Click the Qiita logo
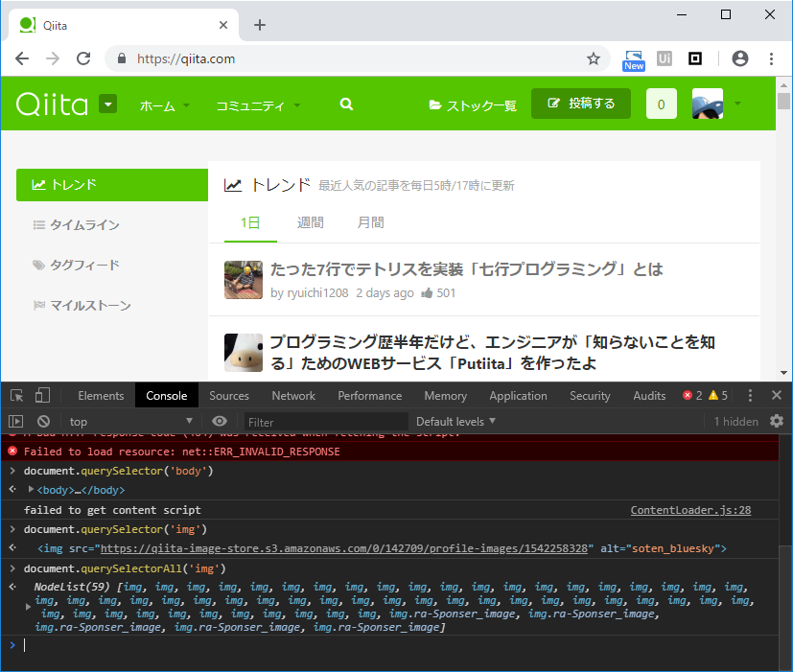The image size is (793, 672). 52,104
